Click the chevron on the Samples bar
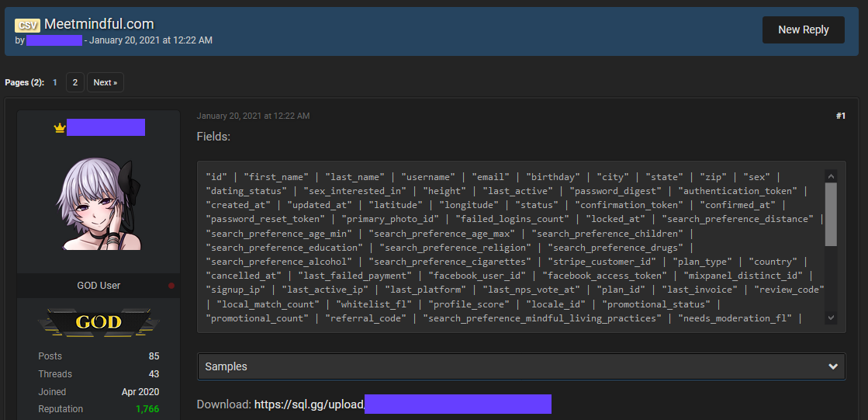868x420 pixels. [x=832, y=366]
